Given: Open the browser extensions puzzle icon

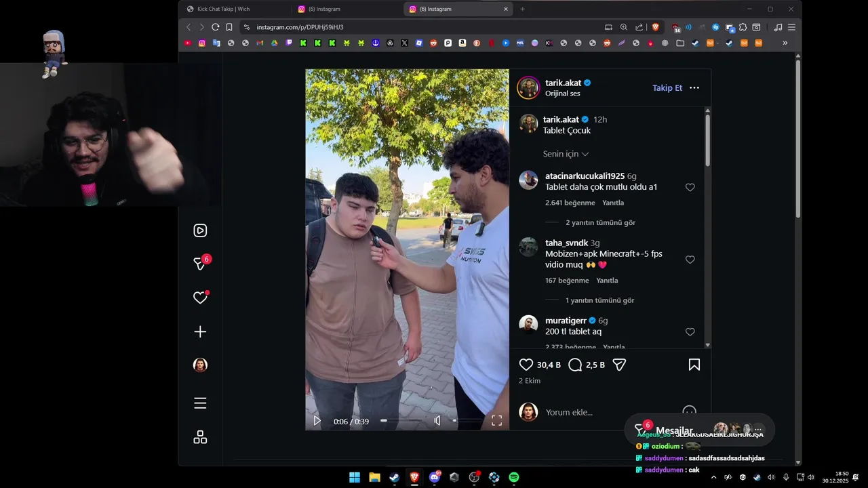Looking at the screenshot, I should (743, 27).
